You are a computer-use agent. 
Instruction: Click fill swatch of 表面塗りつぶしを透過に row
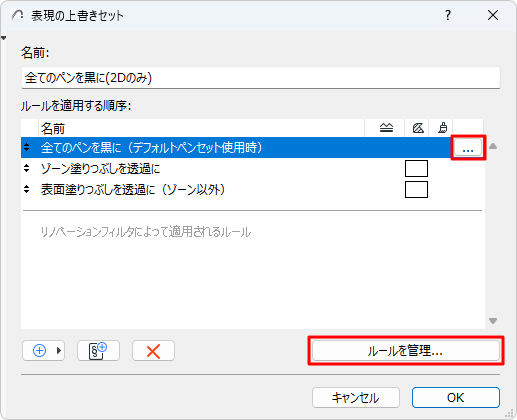416,190
